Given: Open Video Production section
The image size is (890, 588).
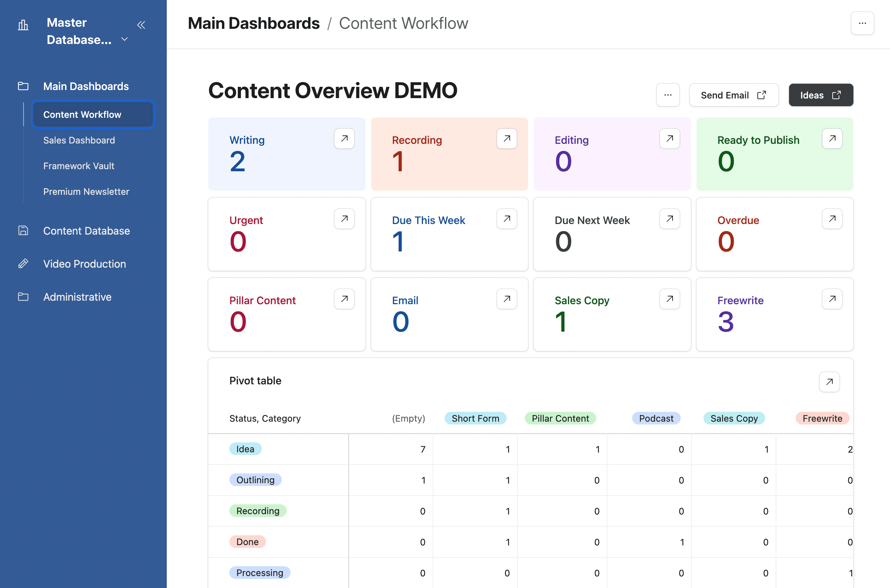Looking at the screenshot, I should click(84, 264).
